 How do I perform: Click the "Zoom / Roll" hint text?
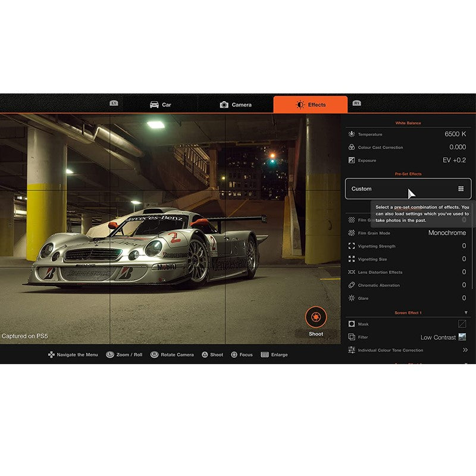tap(129, 355)
